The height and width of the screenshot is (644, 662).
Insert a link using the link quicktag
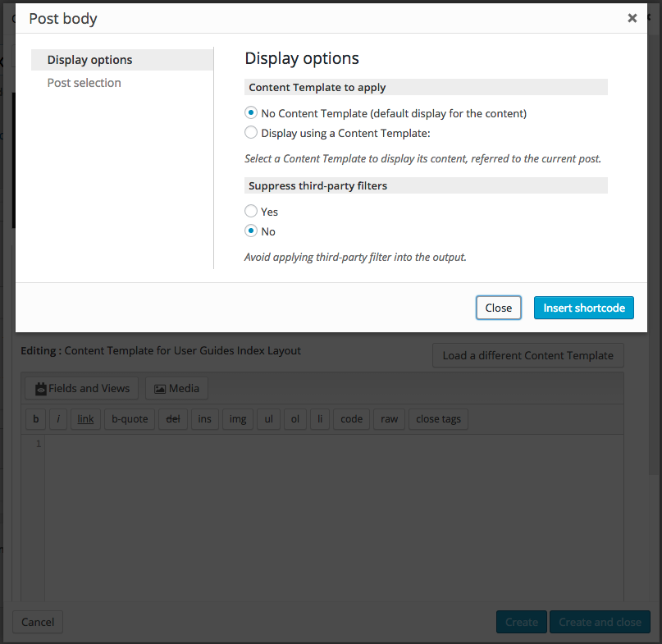[85, 419]
